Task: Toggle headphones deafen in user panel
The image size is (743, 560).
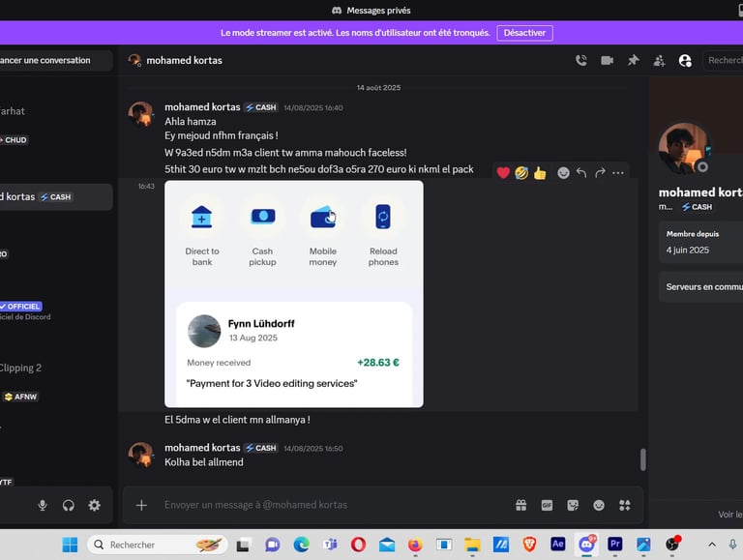Action: tap(69, 506)
